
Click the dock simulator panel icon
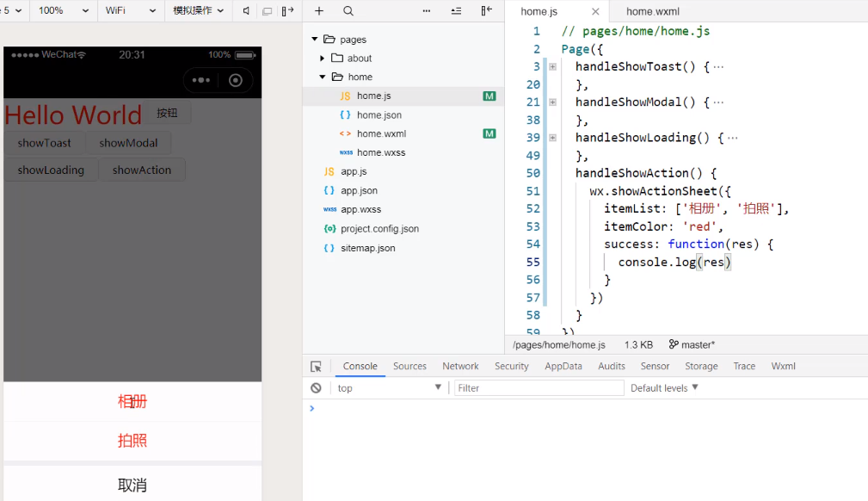pyautogui.click(x=287, y=10)
